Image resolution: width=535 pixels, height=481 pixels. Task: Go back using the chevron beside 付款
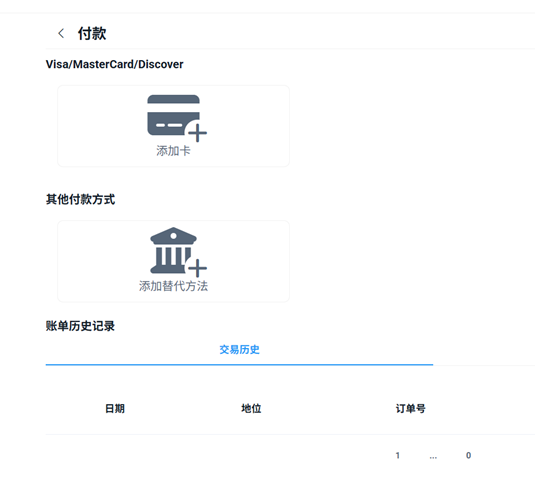pyautogui.click(x=61, y=33)
